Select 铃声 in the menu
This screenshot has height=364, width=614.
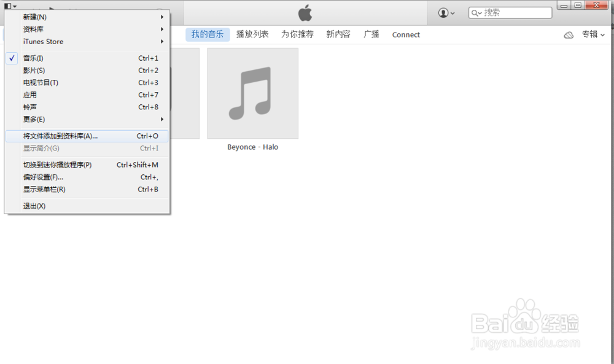coord(87,107)
